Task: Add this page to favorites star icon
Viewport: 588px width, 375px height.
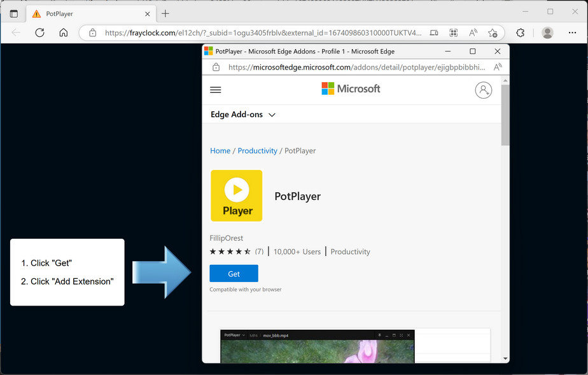Action: (x=493, y=33)
